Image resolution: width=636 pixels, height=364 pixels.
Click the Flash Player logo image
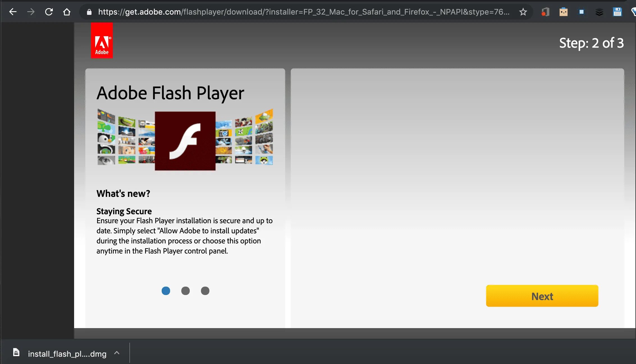(185, 141)
